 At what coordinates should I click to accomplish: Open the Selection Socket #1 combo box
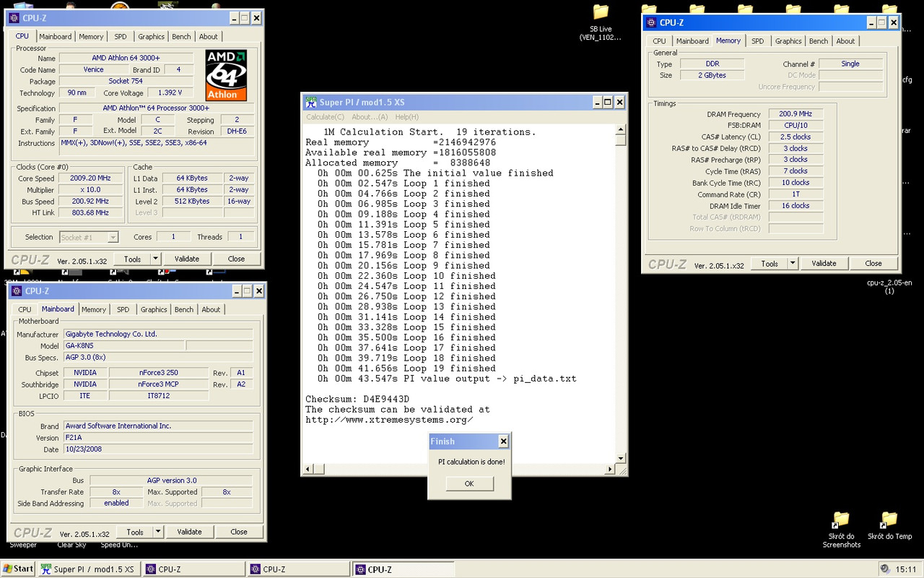(x=88, y=237)
